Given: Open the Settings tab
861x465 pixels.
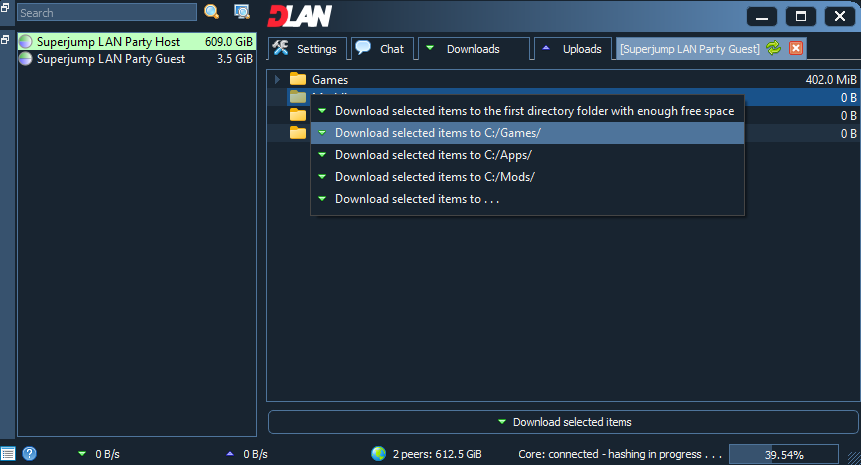Looking at the screenshot, I should click(307, 49).
